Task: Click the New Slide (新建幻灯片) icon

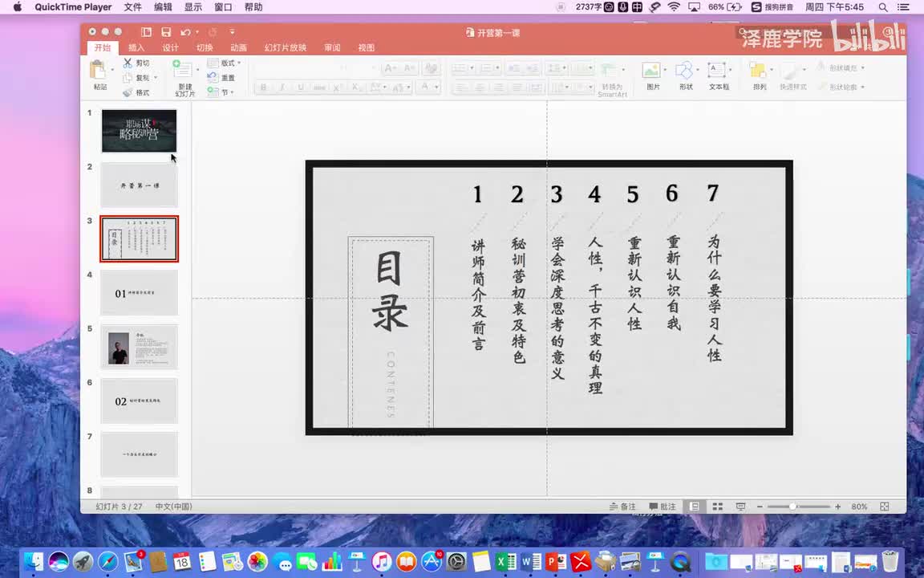Action: (x=181, y=69)
